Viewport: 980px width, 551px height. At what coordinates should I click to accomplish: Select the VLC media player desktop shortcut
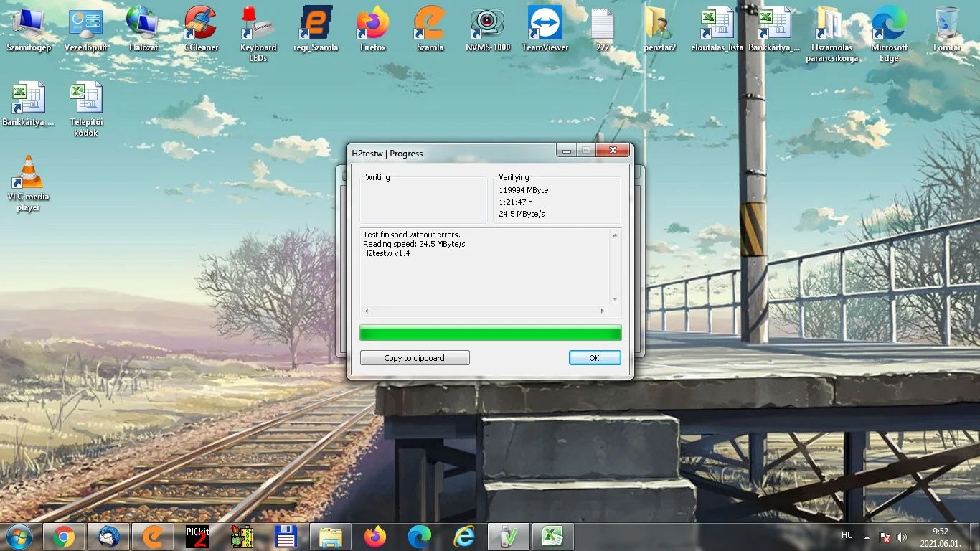pyautogui.click(x=29, y=184)
